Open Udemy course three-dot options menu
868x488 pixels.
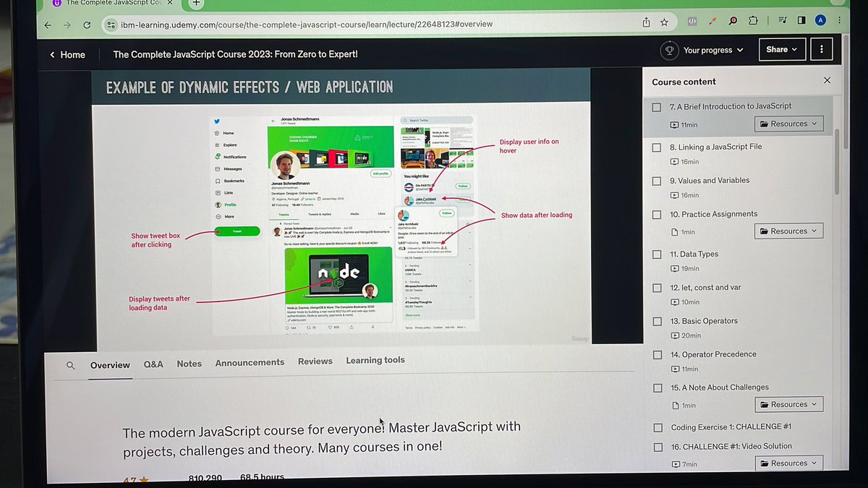pos(822,49)
